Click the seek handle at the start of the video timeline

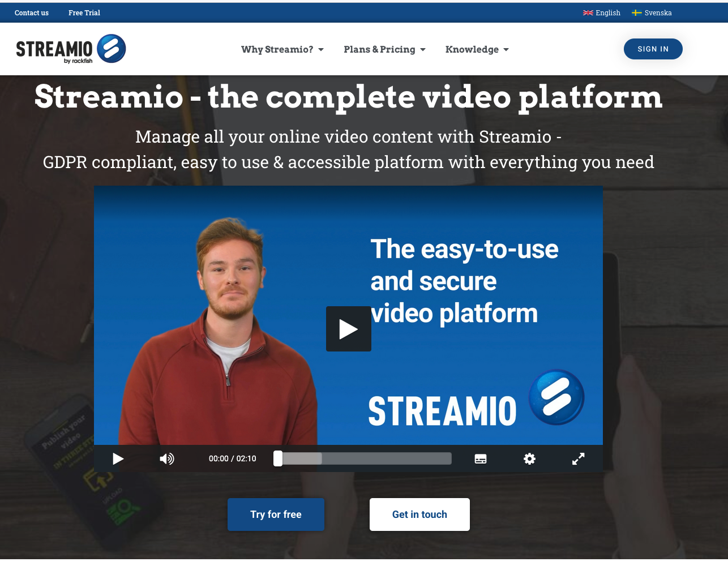pos(278,458)
